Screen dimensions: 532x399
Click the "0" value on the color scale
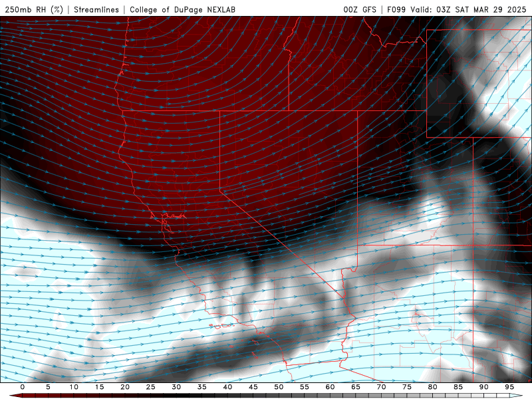pos(23,387)
